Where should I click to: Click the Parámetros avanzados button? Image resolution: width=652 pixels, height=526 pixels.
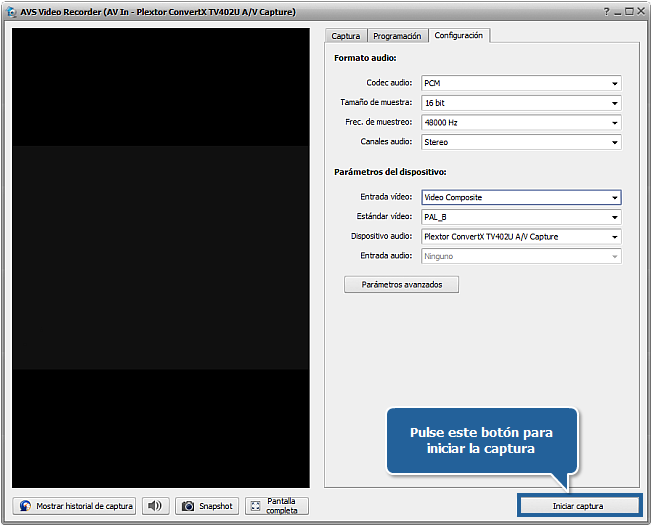401,284
